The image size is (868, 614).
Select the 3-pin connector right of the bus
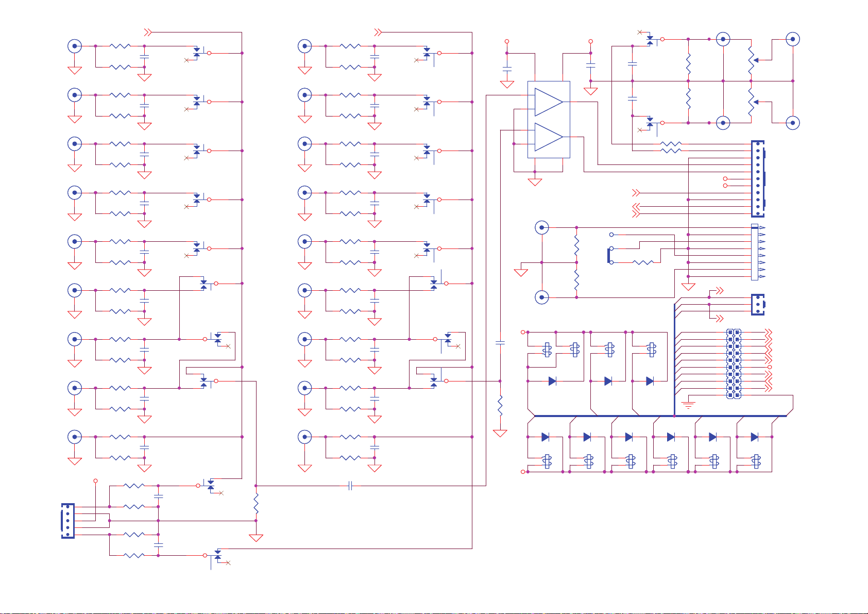758,304
